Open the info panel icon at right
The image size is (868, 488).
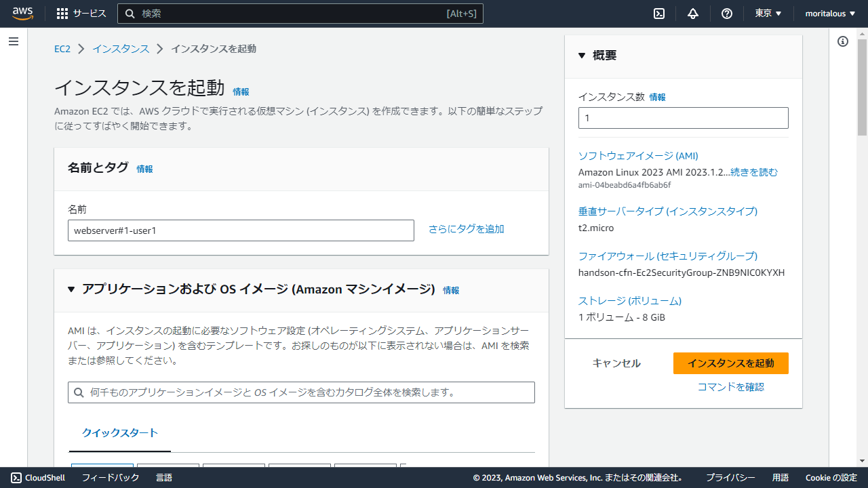[843, 41]
